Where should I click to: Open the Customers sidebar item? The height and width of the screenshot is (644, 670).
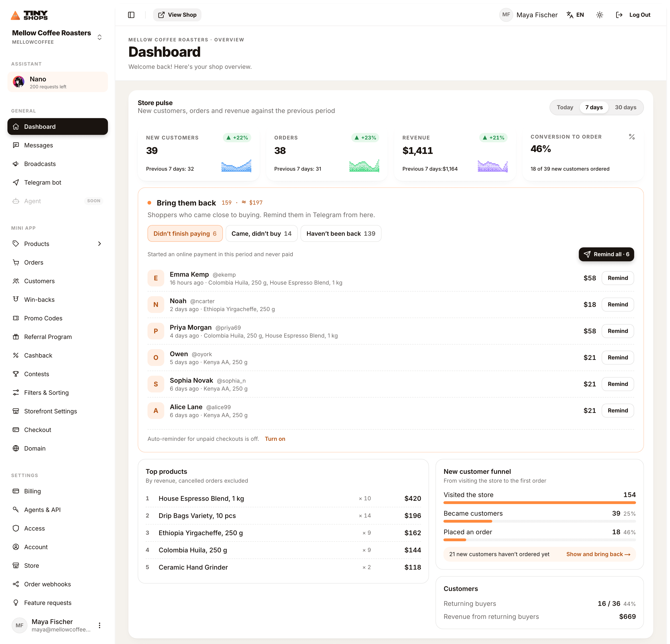tap(57, 281)
